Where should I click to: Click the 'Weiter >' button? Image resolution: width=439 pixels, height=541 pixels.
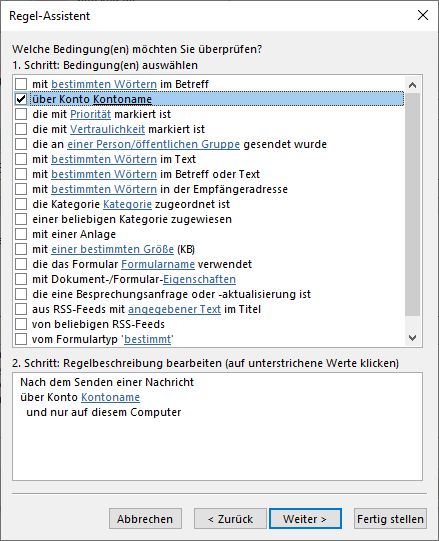pyautogui.click(x=305, y=519)
